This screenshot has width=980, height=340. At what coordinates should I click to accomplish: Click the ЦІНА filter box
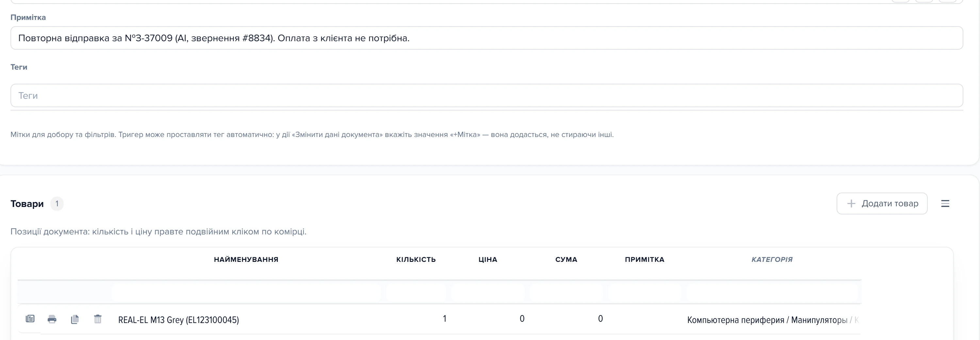click(x=488, y=292)
